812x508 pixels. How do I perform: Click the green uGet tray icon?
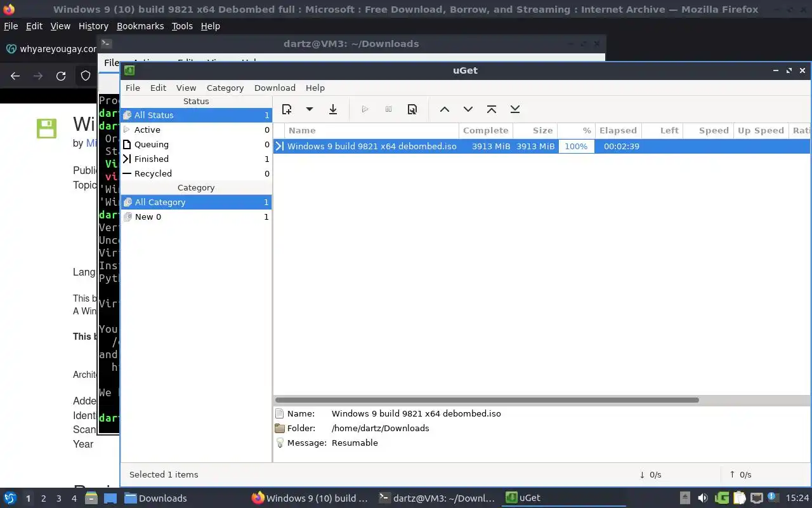click(x=721, y=498)
